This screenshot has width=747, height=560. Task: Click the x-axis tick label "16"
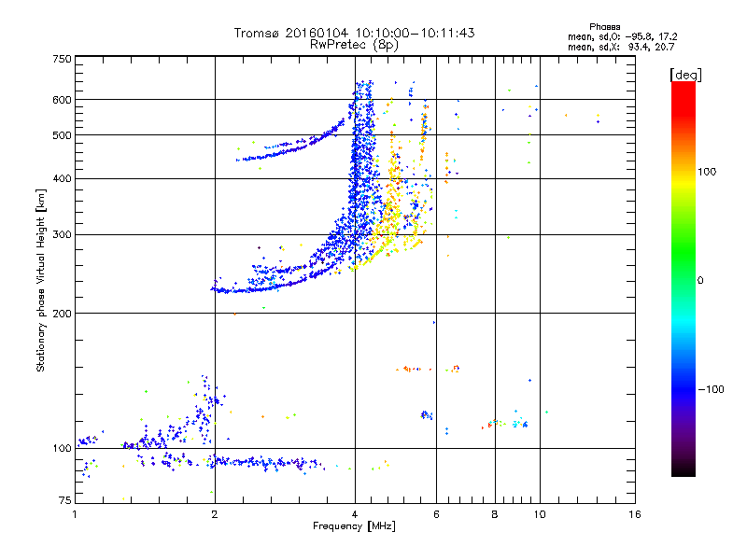coord(635,514)
